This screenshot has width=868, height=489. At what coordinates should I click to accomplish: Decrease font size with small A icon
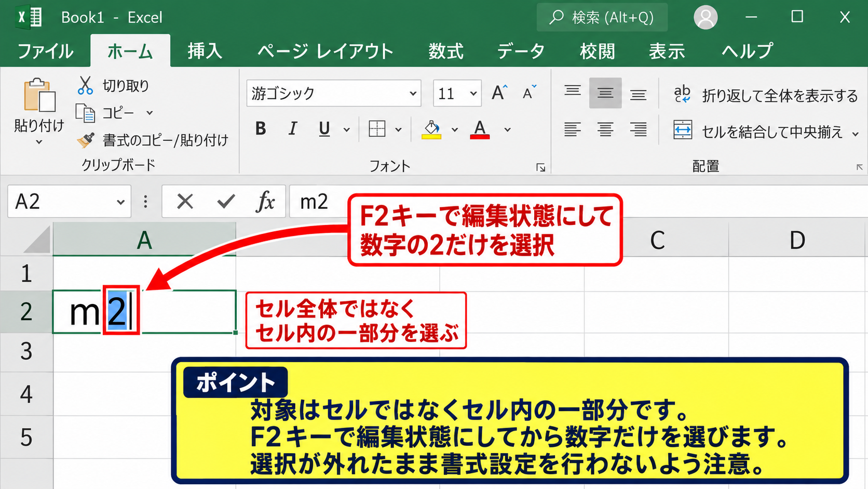529,93
